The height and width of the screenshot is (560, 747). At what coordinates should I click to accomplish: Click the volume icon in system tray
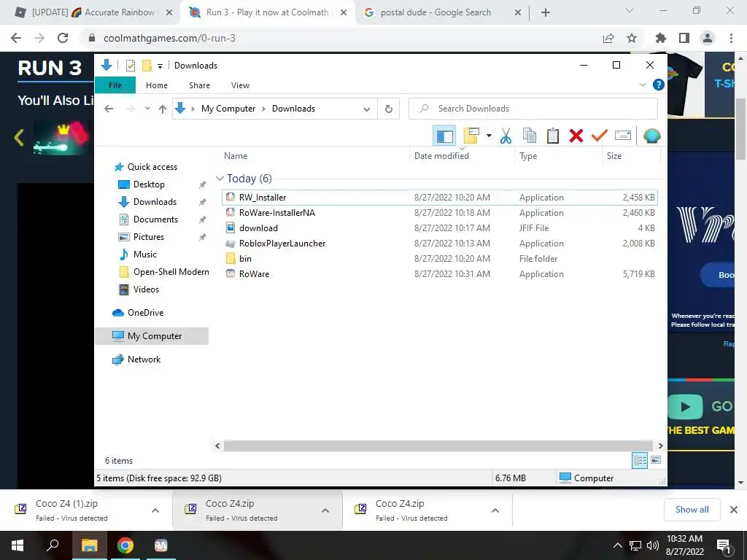click(653, 545)
